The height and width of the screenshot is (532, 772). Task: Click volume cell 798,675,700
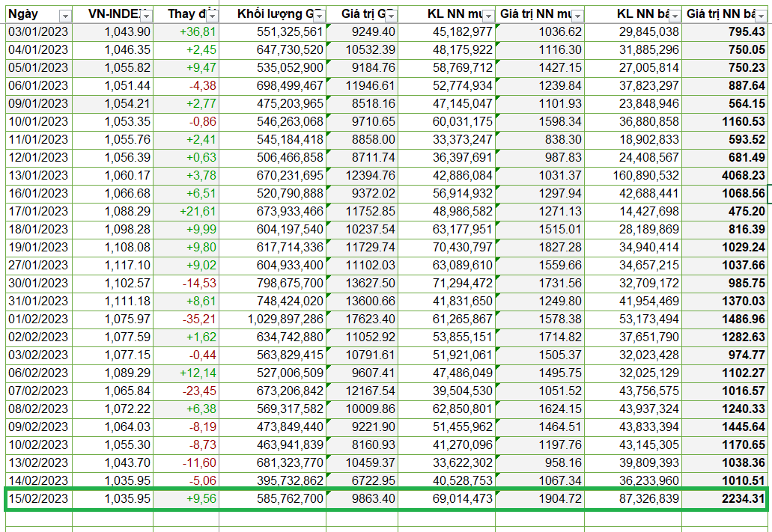[x=273, y=284]
